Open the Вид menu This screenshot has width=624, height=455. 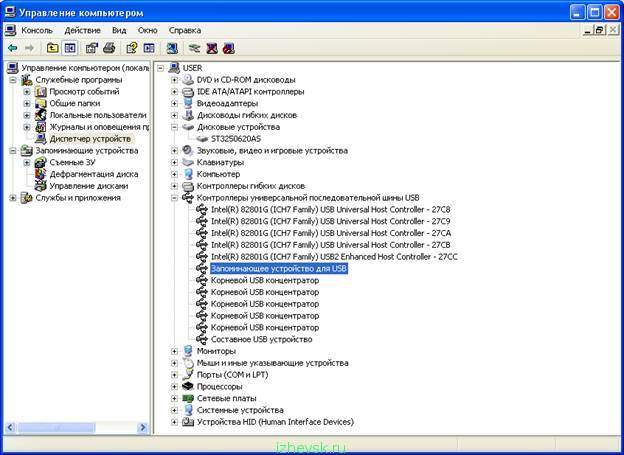119,30
